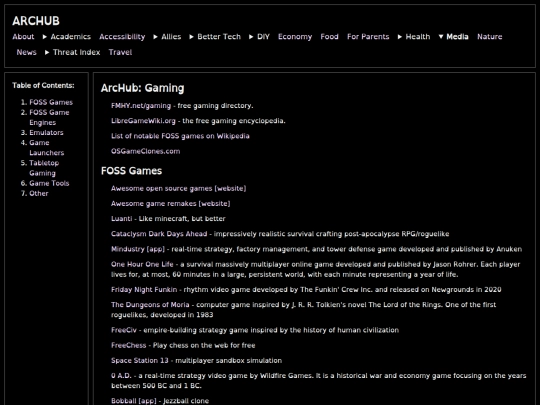Click the ArcHub: Gaming heading
The width and height of the screenshot is (540, 405).
tap(143, 88)
